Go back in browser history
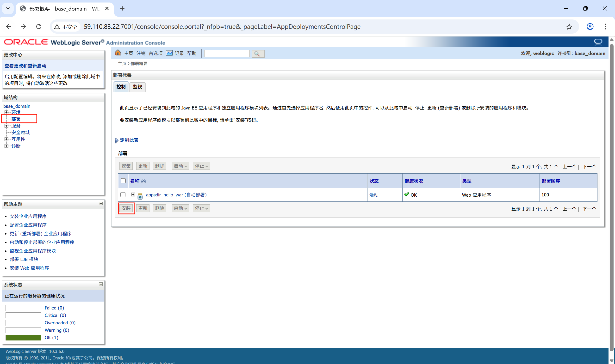The width and height of the screenshot is (615, 364). point(9,26)
